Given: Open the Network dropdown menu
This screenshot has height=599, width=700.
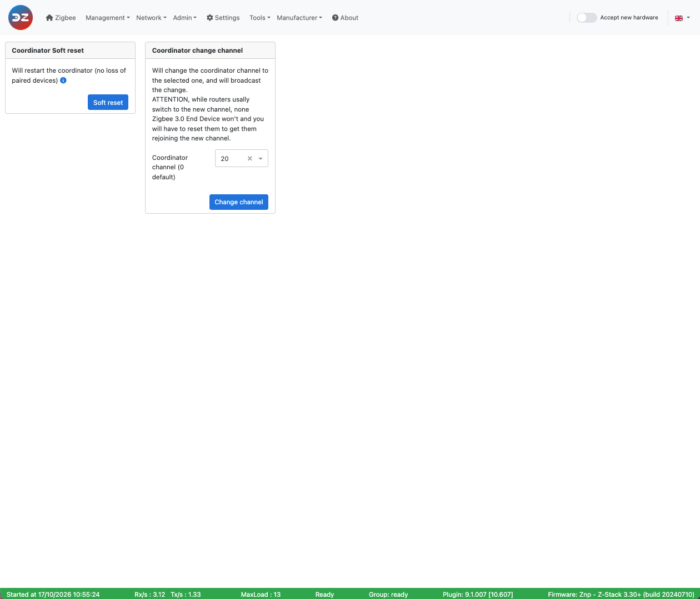Looking at the screenshot, I should [x=151, y=18].
